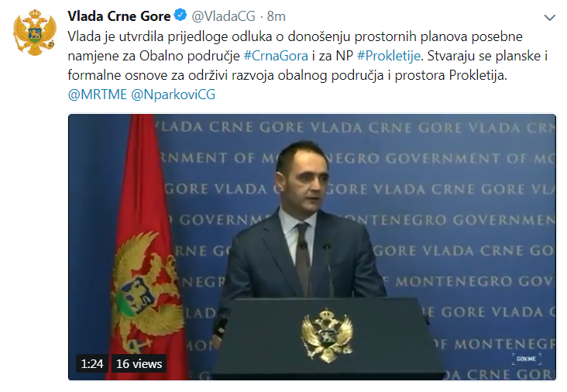Click the 1:24 video duration badge
The width and height of the screenshot is (567, 392).
point(92,363)
